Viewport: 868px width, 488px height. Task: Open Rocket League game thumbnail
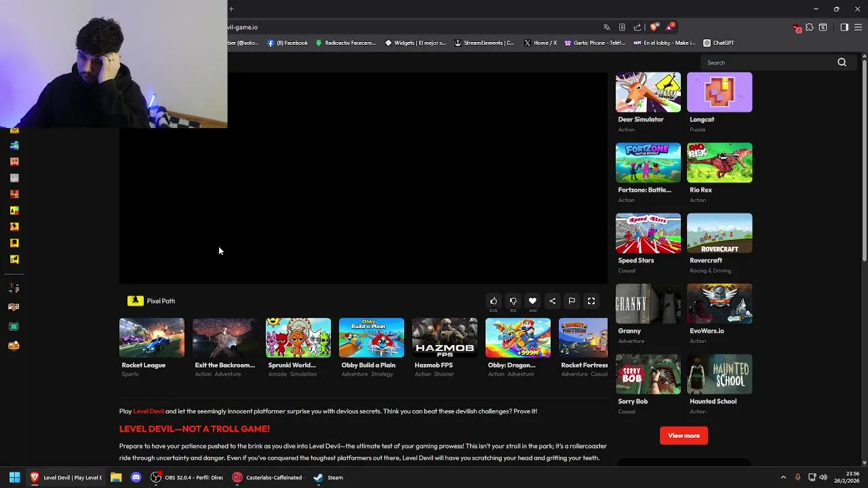point(151,338)
